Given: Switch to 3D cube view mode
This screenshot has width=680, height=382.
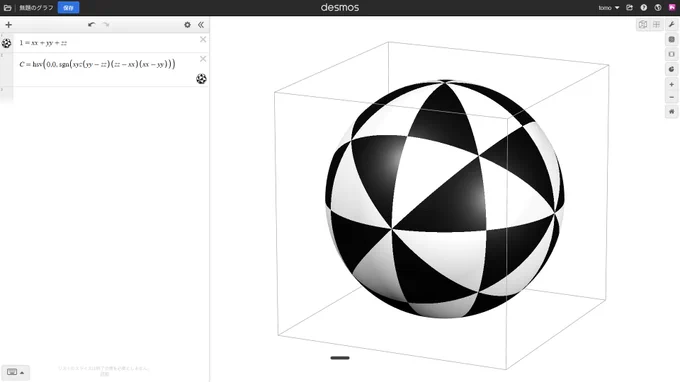Looking at the screenshot, I should coord(643,25).
